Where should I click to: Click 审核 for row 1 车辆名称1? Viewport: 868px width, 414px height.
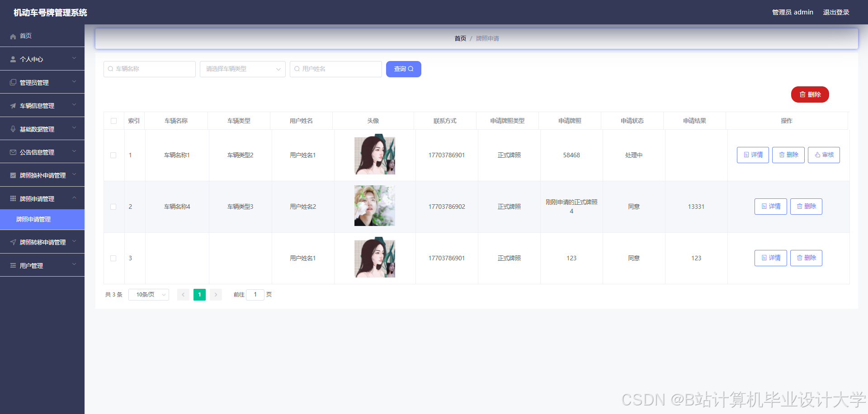[x=824, y=155]
